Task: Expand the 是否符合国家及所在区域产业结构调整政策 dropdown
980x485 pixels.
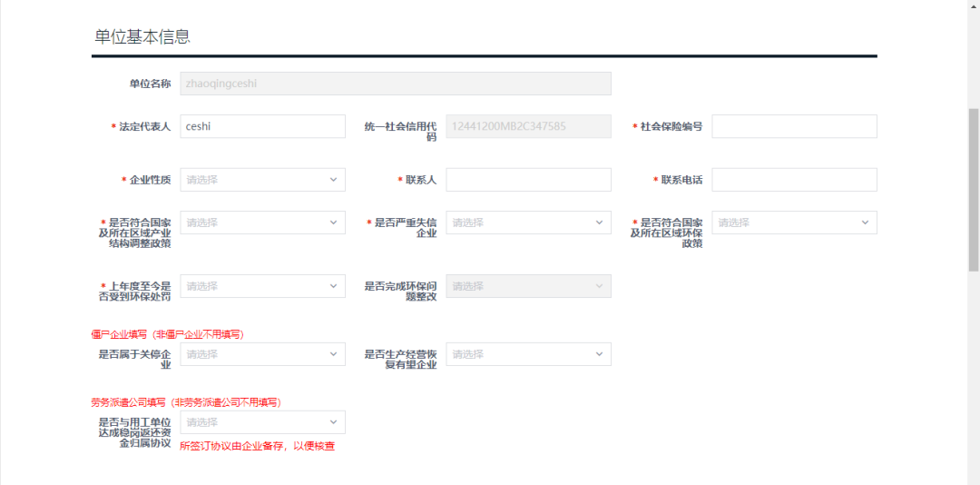Action: coord(262,223)
